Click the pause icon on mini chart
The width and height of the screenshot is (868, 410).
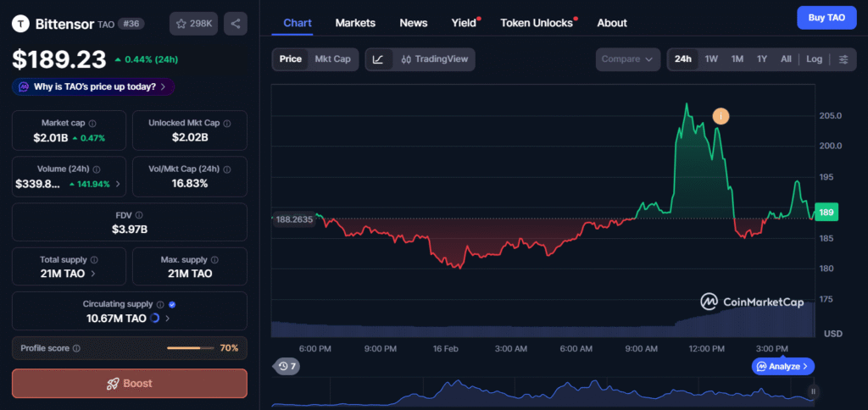pos(813,391)
